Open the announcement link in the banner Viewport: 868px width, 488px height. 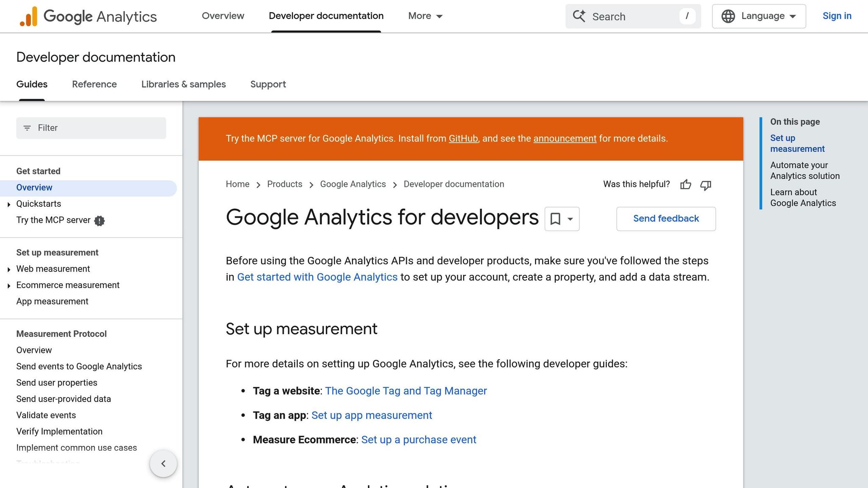click(x=565, y=139)
